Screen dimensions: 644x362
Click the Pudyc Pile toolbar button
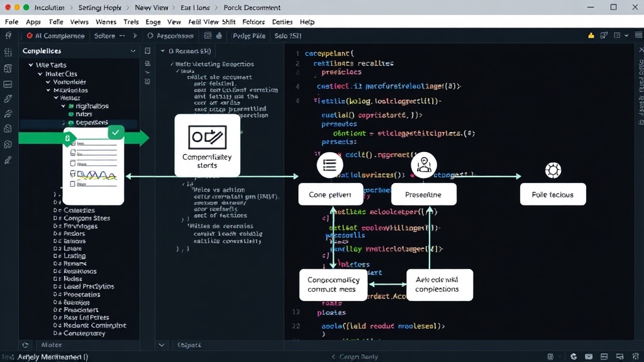(249, 36)
